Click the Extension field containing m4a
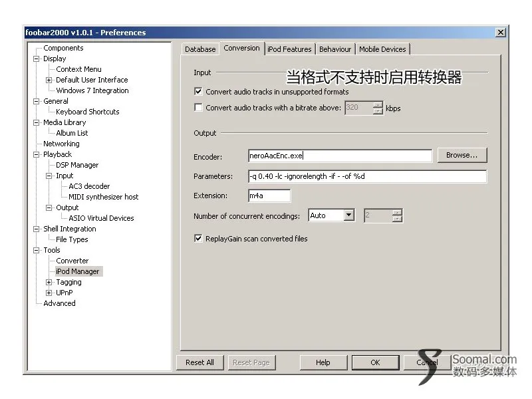 (269, 196)
